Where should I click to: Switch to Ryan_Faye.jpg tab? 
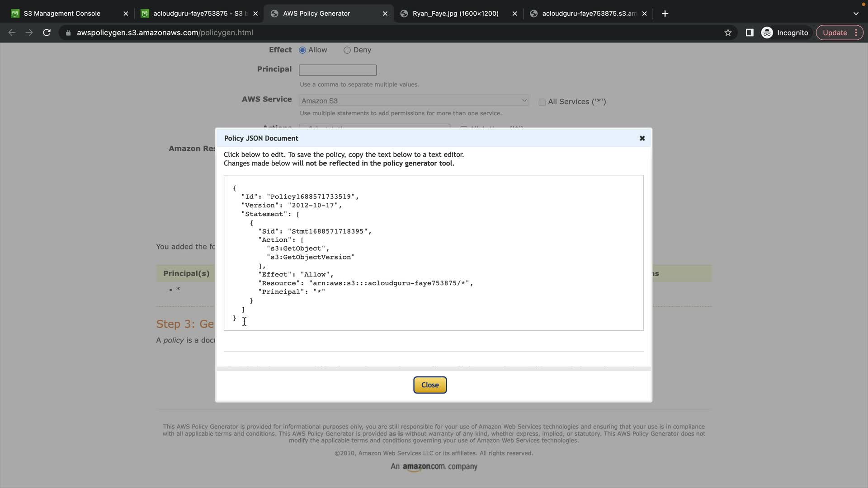(455, 14)
